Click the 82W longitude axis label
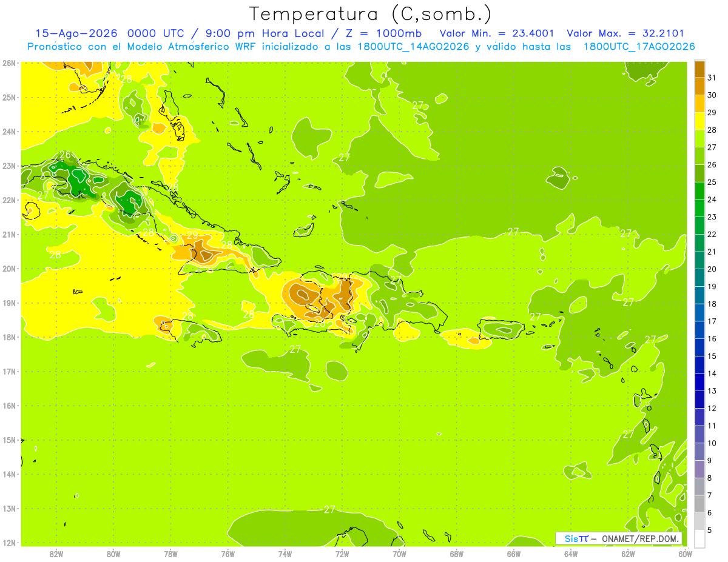 pos(56,554)
